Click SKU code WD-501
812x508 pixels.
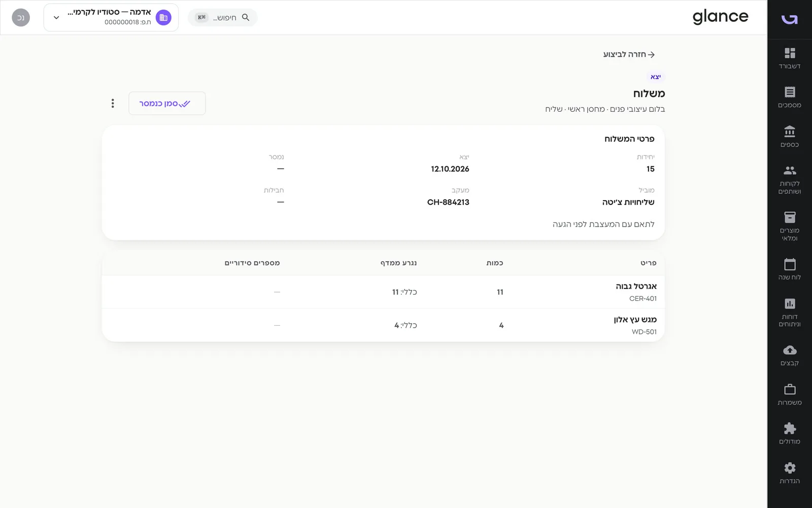point(644,332)
